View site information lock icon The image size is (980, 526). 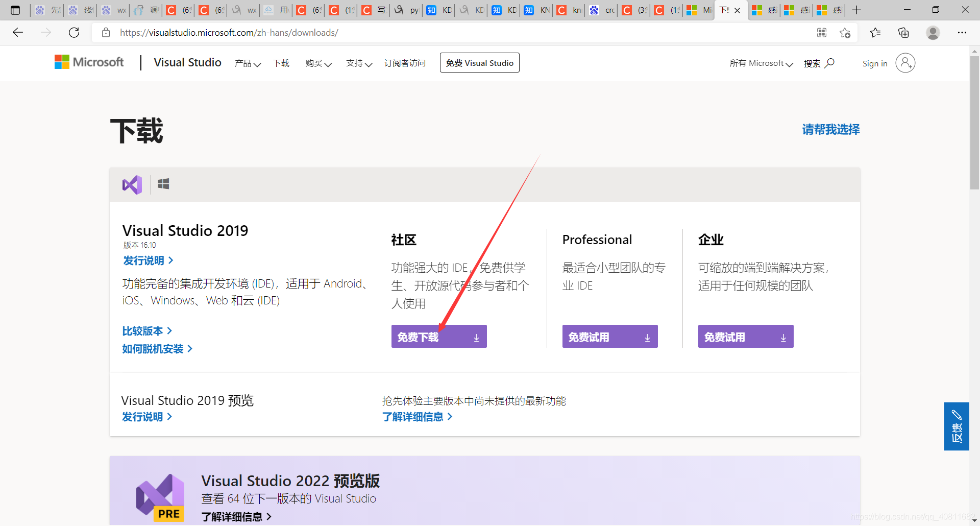click(x=106, y=33)
